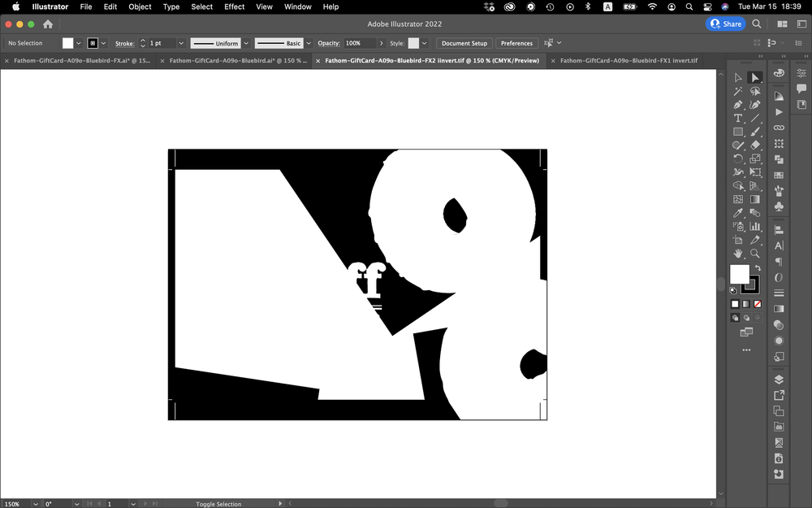Select the Pen tool
This screenshot has width=812, height=508.
[738, 104]
